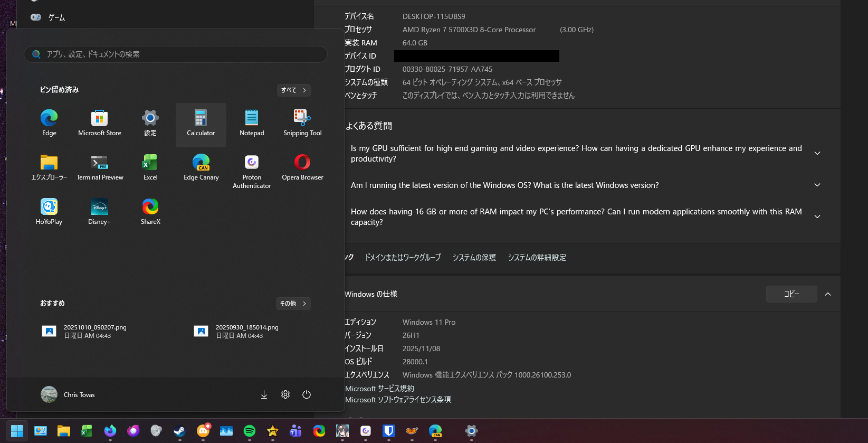This screenshot has height=443, width=868.
Task: Open ドメインまたはワークグループ link
Action: (403, 258)
